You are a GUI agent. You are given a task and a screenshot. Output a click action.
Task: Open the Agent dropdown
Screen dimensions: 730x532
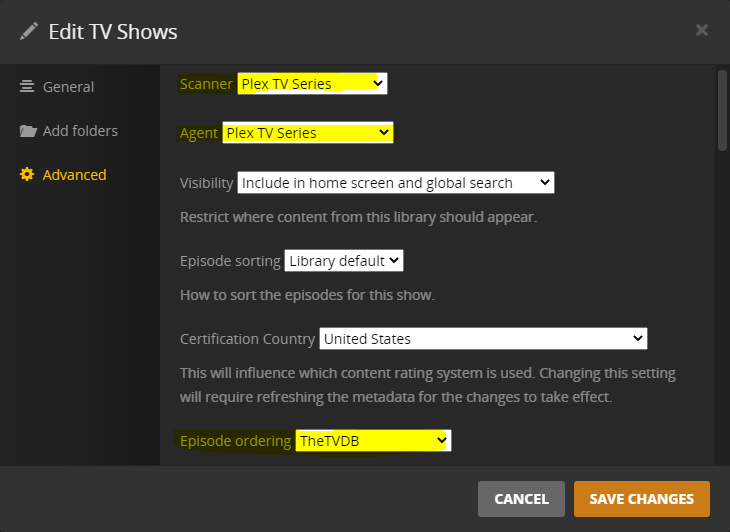pyautogui.click(x=308, y=133)
